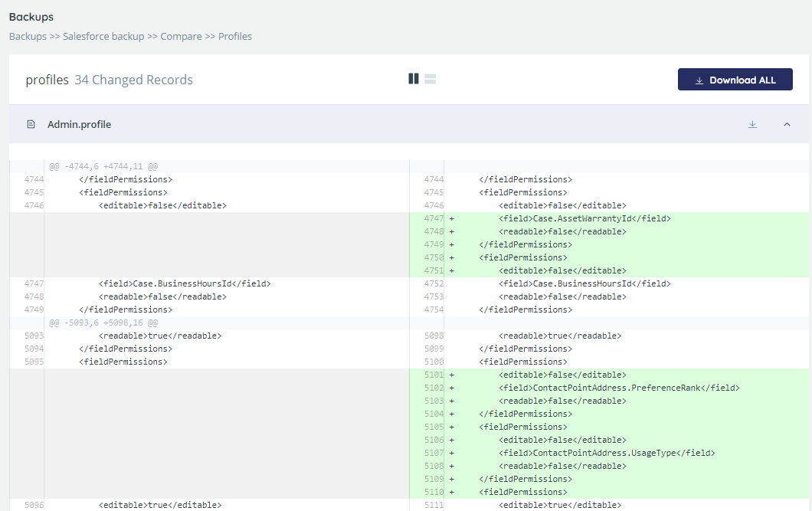The height and width of the screenshot is (511, 812).
Task: Click the Download ALL button
Action: coord(735,80)
